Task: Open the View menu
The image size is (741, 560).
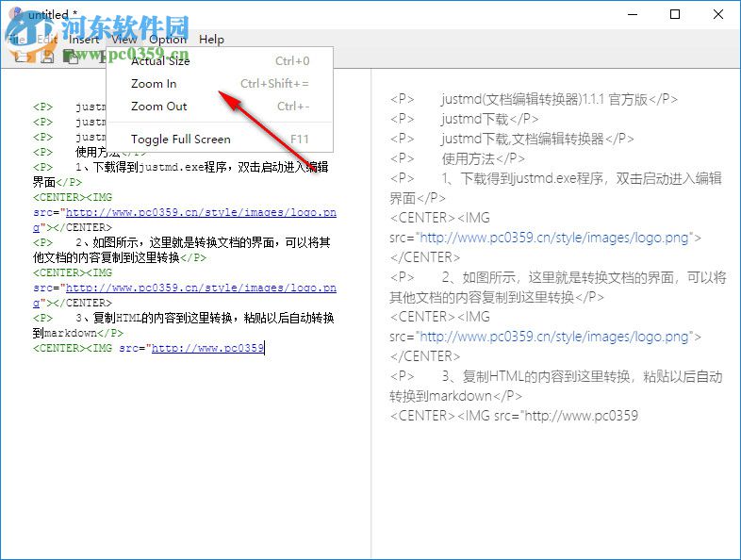Action: [124, 40]
